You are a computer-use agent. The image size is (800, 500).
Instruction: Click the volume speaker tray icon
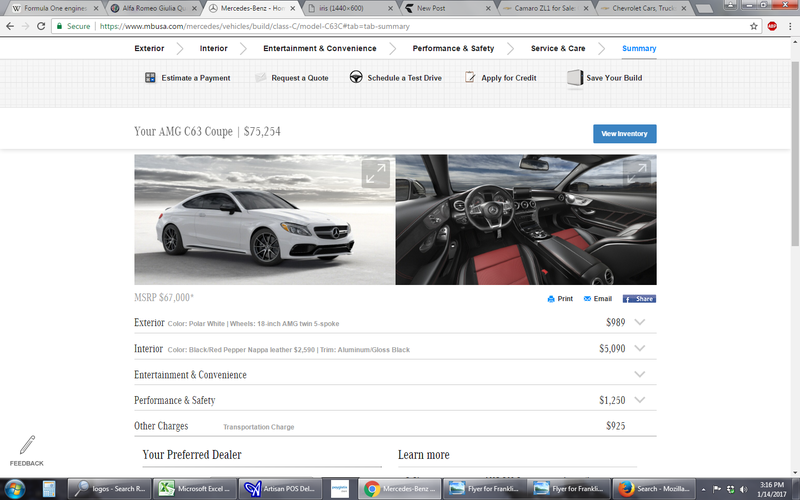(744, 489)
